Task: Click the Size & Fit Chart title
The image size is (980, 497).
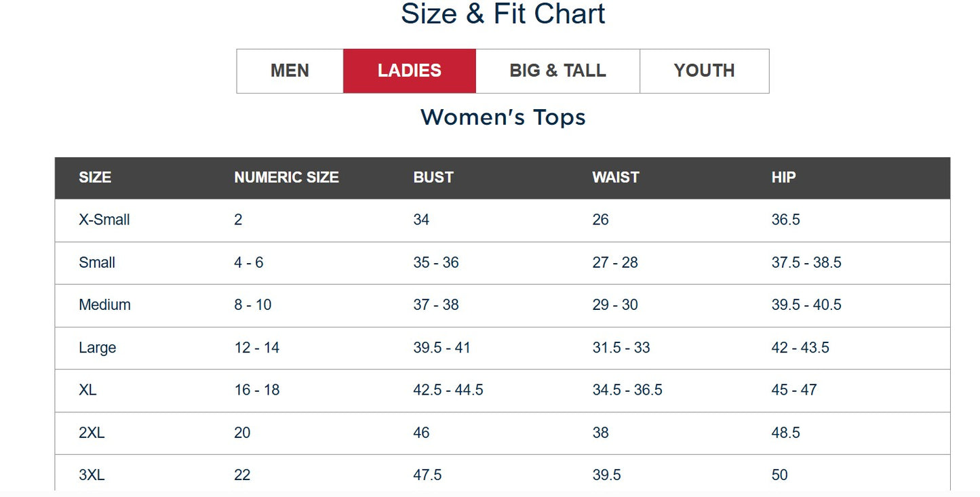Action: tap(503, 14)
